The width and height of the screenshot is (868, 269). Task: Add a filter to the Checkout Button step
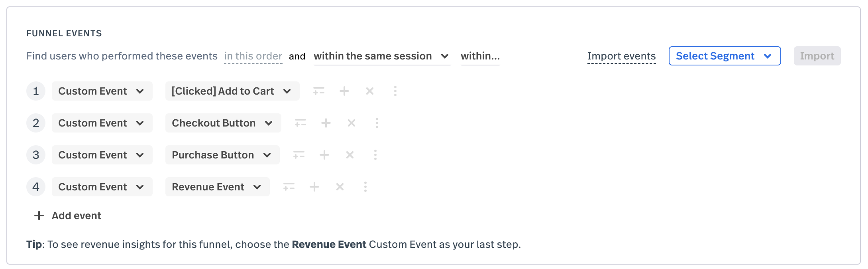pyautogui.click(x=300, y=123)
